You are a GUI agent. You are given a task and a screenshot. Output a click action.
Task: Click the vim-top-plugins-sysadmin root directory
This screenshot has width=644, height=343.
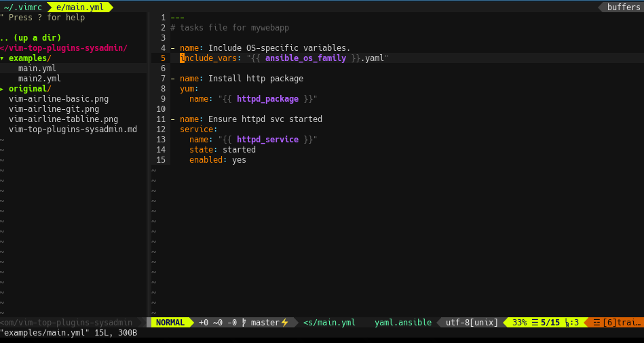[64, 48]
